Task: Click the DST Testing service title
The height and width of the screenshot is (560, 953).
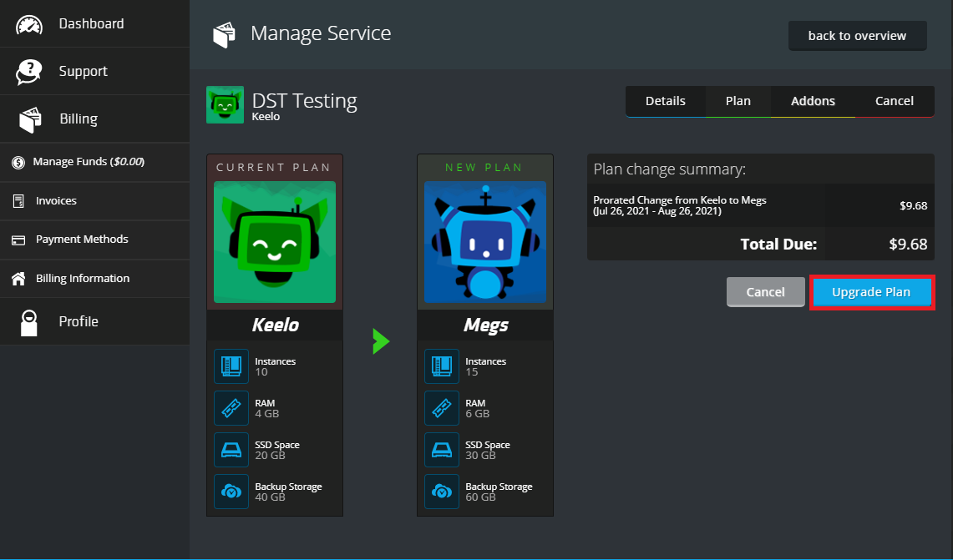Action: click(x=305, y=100)
